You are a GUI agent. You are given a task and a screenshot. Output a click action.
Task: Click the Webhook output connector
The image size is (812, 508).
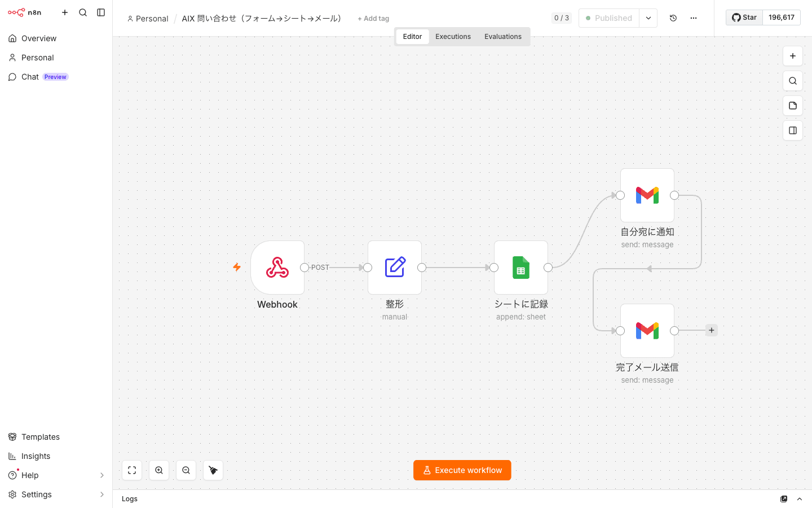coord(304,268)
